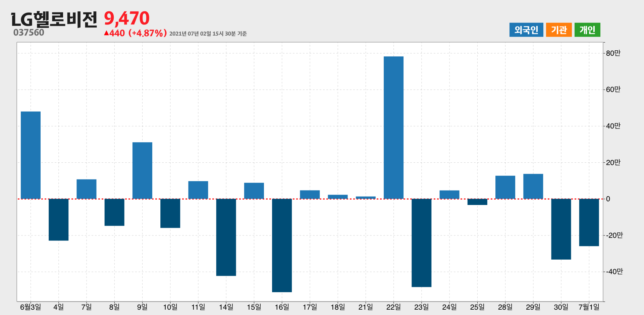Click the bar for 17일
This screenshot has width=644, height=315.
coord(310,195)
